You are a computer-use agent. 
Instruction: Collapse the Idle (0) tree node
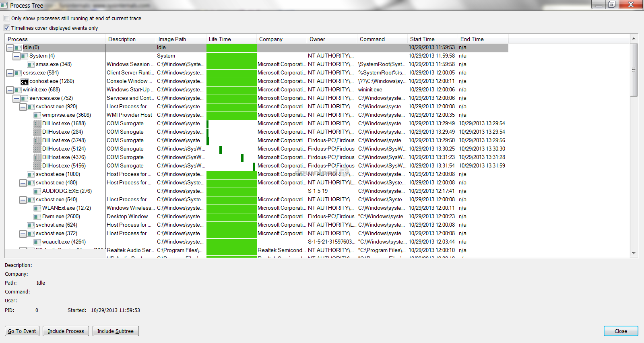pos(10,48)
